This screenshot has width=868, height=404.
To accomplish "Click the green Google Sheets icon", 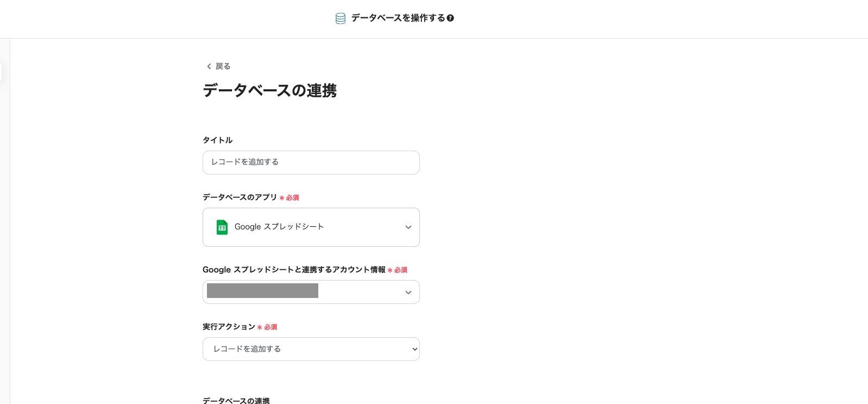I will coord(222,227).
